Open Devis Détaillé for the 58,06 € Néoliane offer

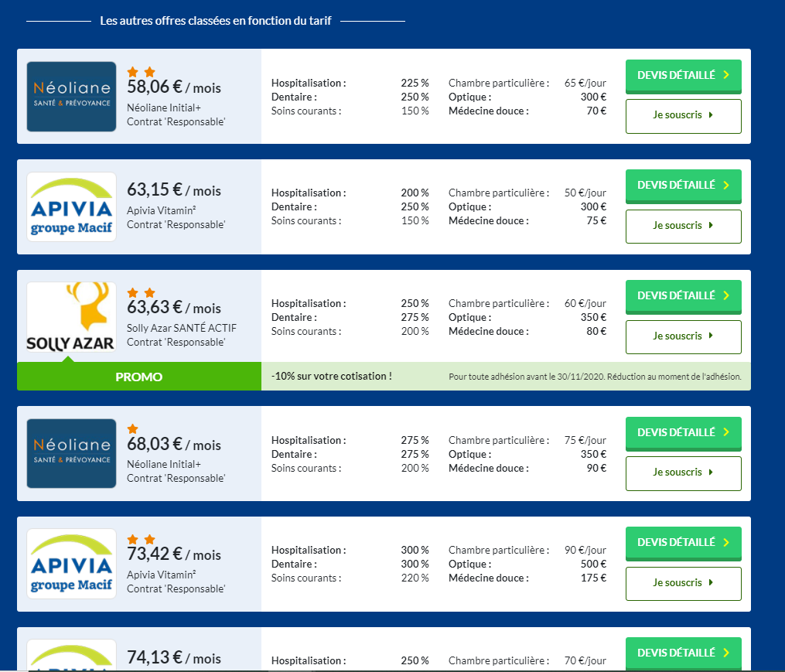pyautogui.click(x=683, y=75)
